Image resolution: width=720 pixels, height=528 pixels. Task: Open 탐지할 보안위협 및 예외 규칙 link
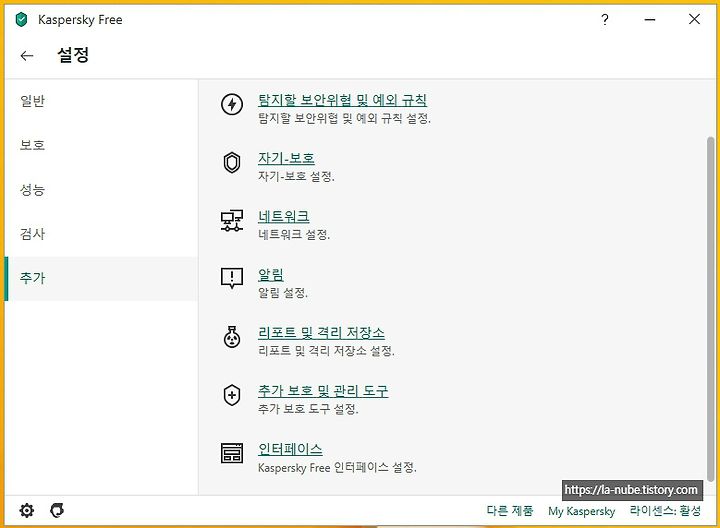tap(343, 100)
